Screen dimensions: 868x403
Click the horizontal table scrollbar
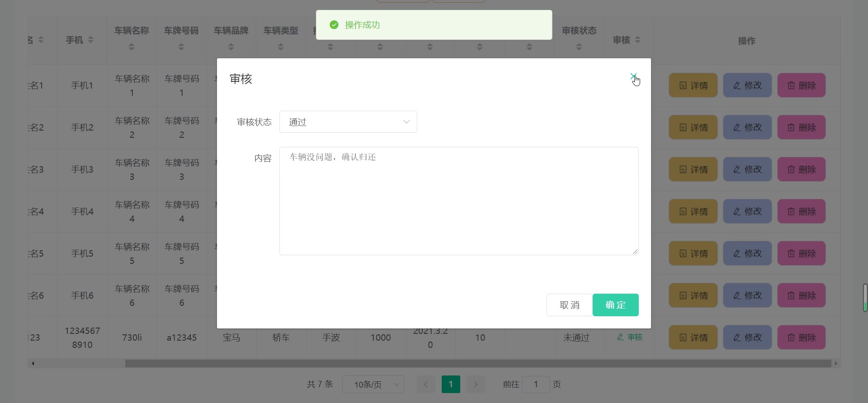[477, 364]
